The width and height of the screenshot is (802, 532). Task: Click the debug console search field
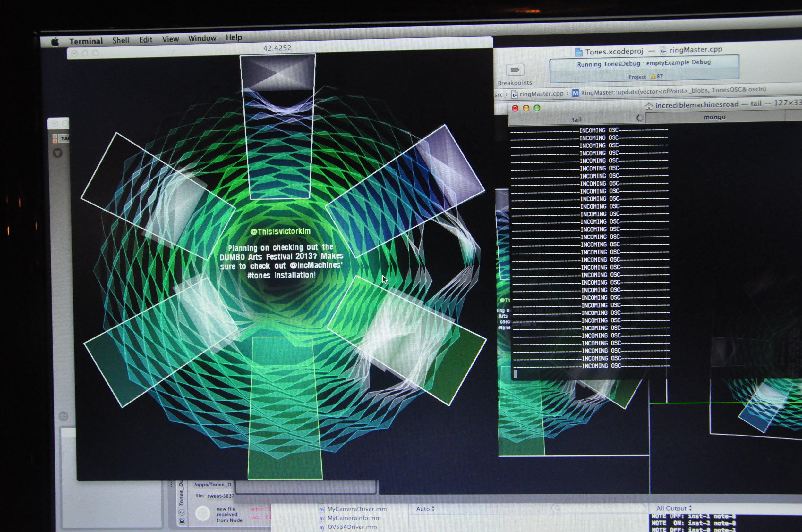[598, 508]
